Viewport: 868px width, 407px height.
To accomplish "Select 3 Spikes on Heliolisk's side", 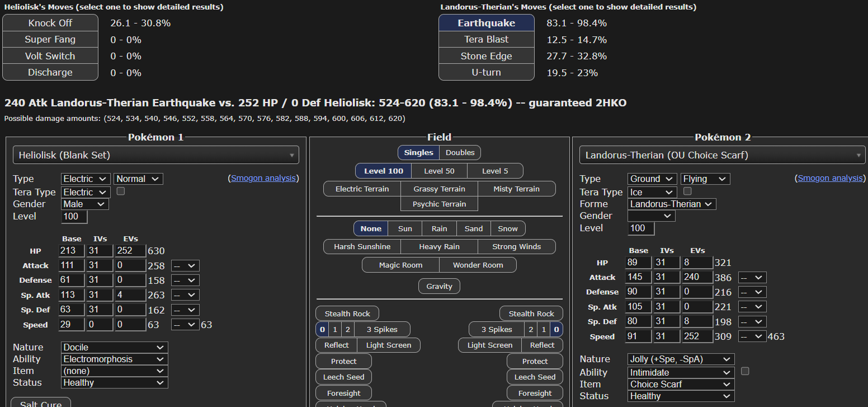I will coord(381,329).
